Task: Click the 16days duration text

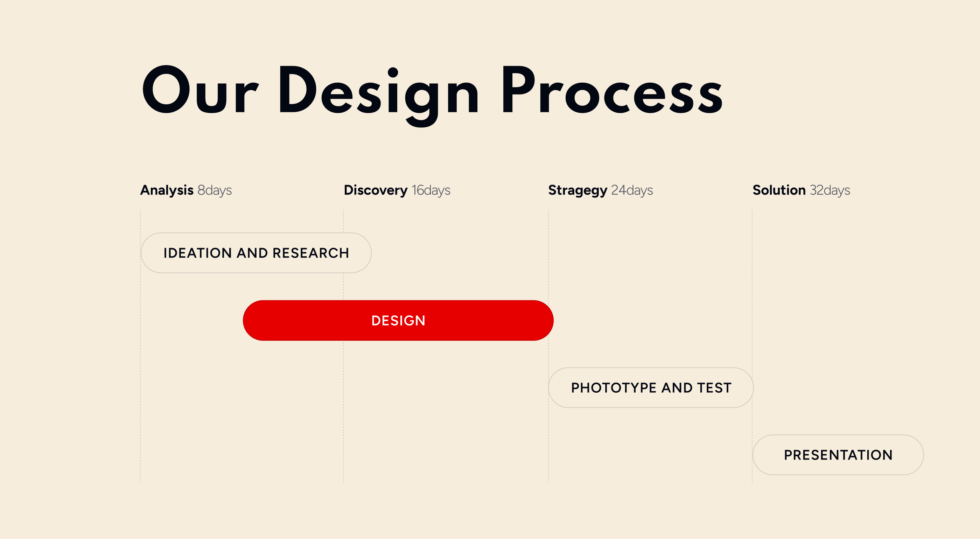Action: 431,190
